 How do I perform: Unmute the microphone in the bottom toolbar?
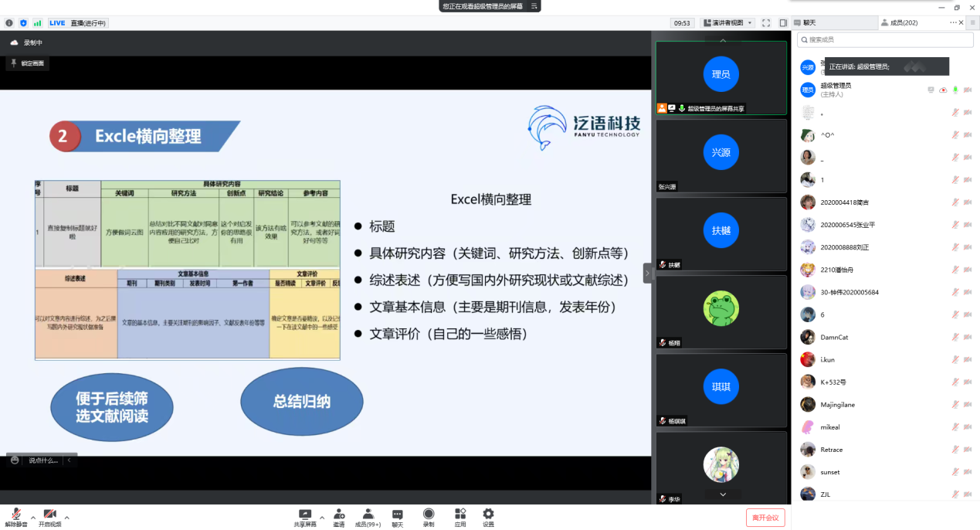(15, 515)
